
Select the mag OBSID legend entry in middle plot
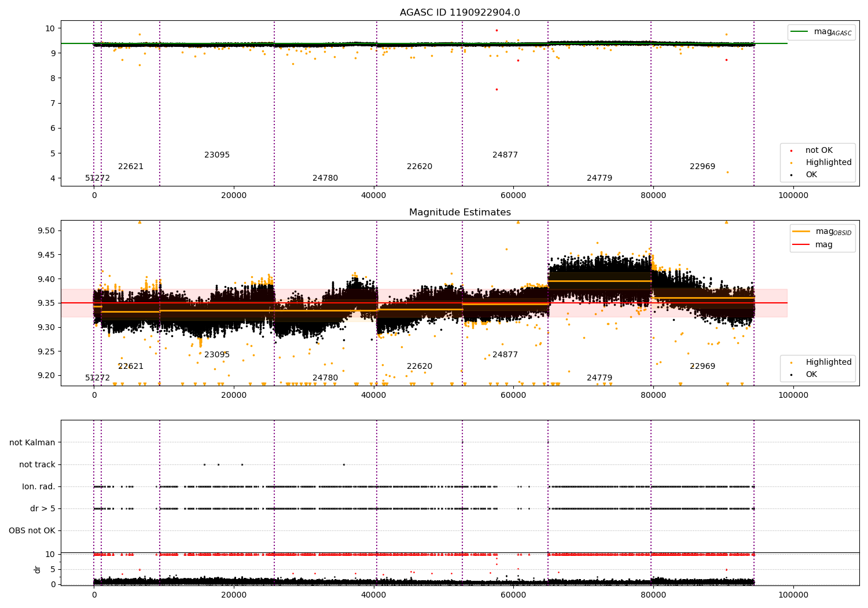click(x=823, y=232)
